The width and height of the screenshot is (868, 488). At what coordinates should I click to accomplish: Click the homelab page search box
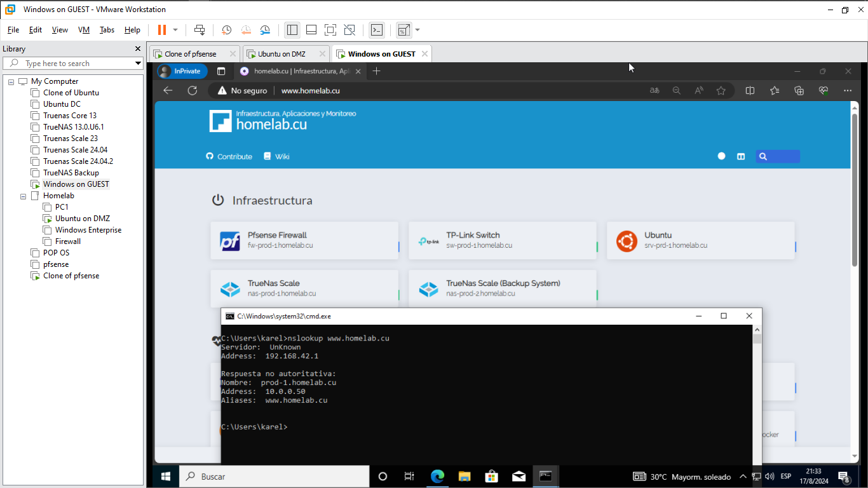pyautogui.click(x=778, y=156)
